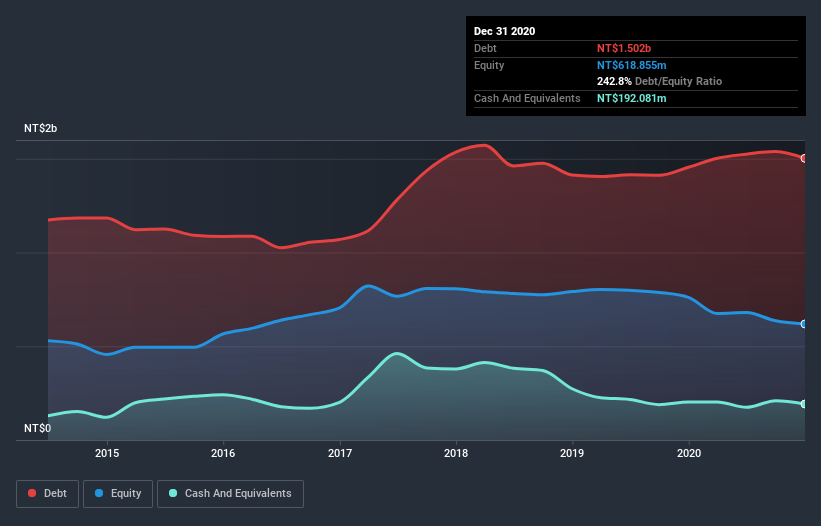This screenshot has height=526, width=821.
Task: Click the 2016 x-axis label
Action: click(223, 453)
